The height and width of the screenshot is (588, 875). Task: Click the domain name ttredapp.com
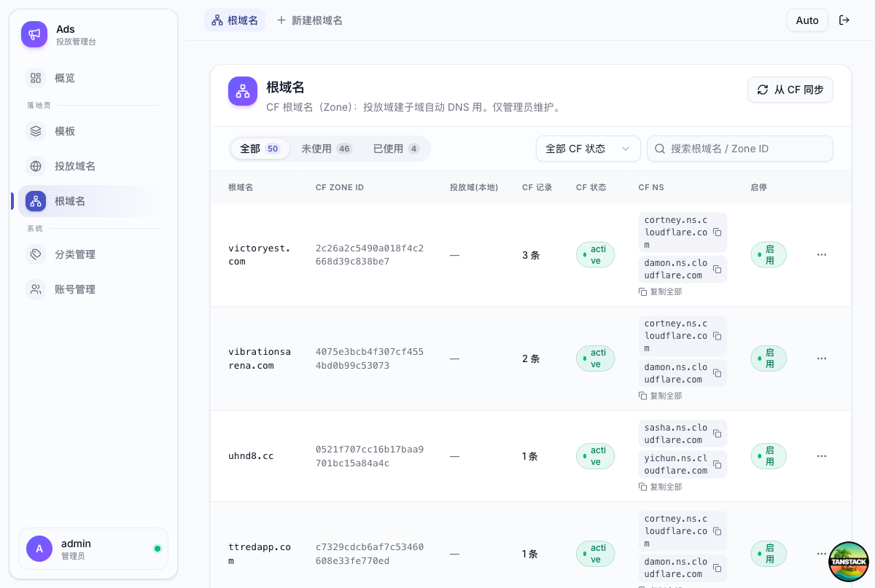click(x=260, y=554)
